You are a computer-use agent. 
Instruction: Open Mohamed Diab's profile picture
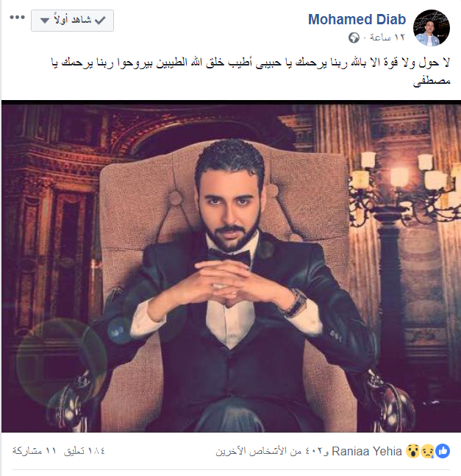pos(432,28)
